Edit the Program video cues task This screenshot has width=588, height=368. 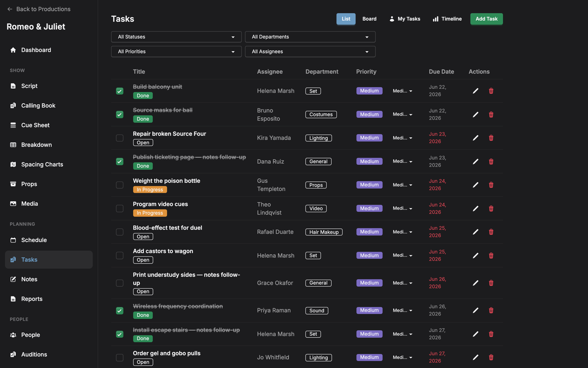pyautogui.click(x=476, y=208)
